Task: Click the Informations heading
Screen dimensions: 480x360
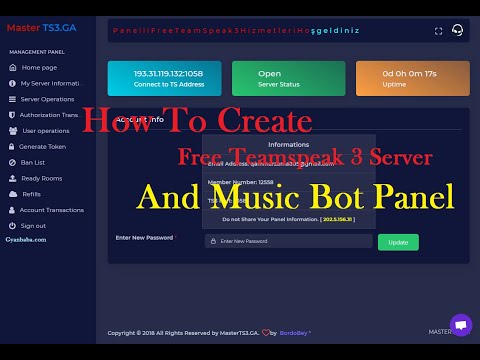Action: click(x=289, y=145)
